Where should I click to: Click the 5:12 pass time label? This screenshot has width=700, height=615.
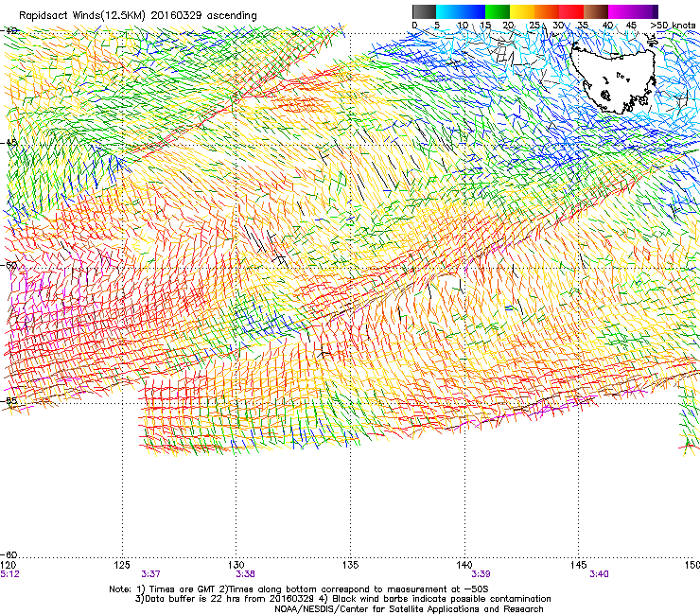[x=9, y=574]
